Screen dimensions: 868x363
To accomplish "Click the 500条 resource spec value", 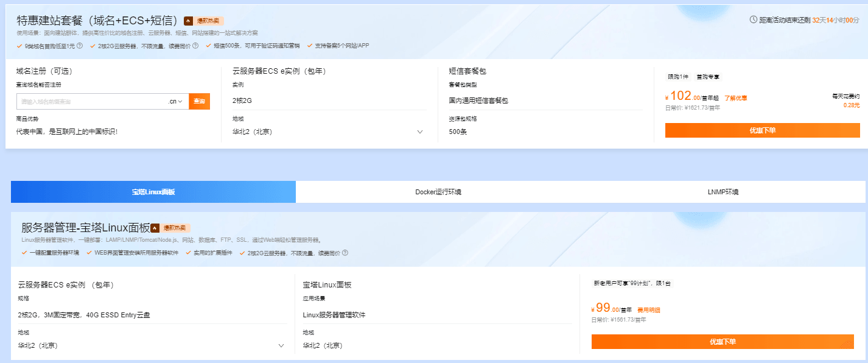I will pyautogui.click(x=458, y=132).
